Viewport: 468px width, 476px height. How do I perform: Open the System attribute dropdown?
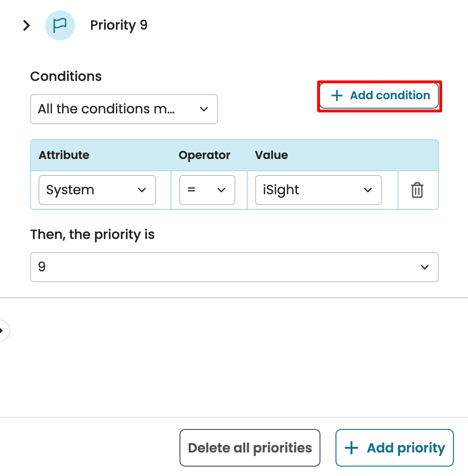[97, 190]
